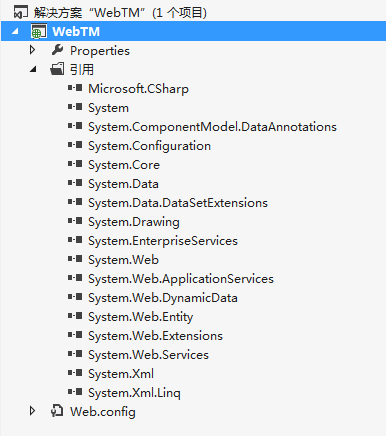Image resolution: width=386 pixels, height=436 pixels.
Task: Click the solution icon beside 解决方案
Action: point(21,13)
